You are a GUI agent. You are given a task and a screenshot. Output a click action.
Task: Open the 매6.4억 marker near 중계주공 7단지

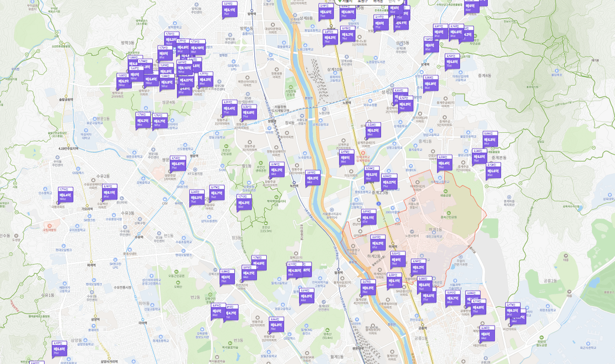coord(444,163)
